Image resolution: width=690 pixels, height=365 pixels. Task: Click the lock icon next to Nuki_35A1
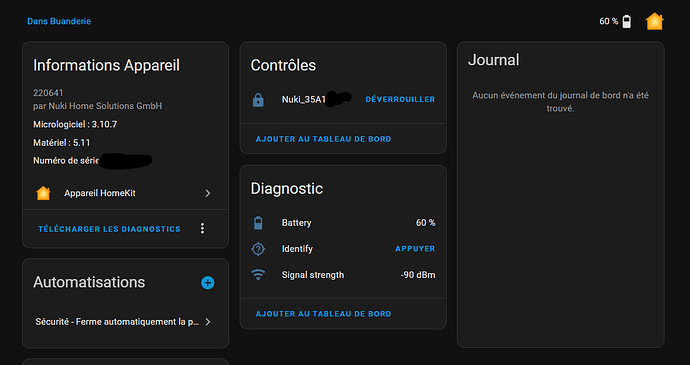tap(258, 100)
